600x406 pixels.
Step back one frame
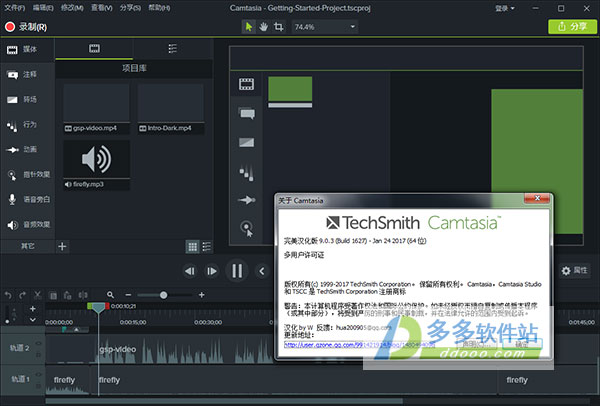190,271
